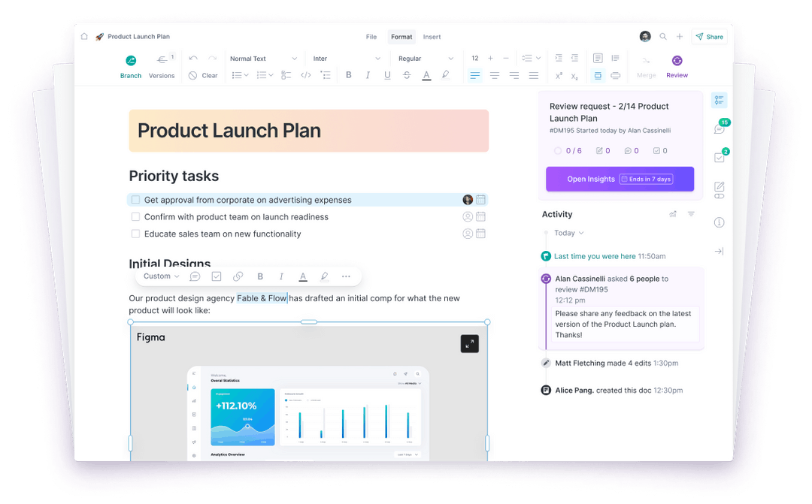Apply superscript formatting

tap(559, 76)
